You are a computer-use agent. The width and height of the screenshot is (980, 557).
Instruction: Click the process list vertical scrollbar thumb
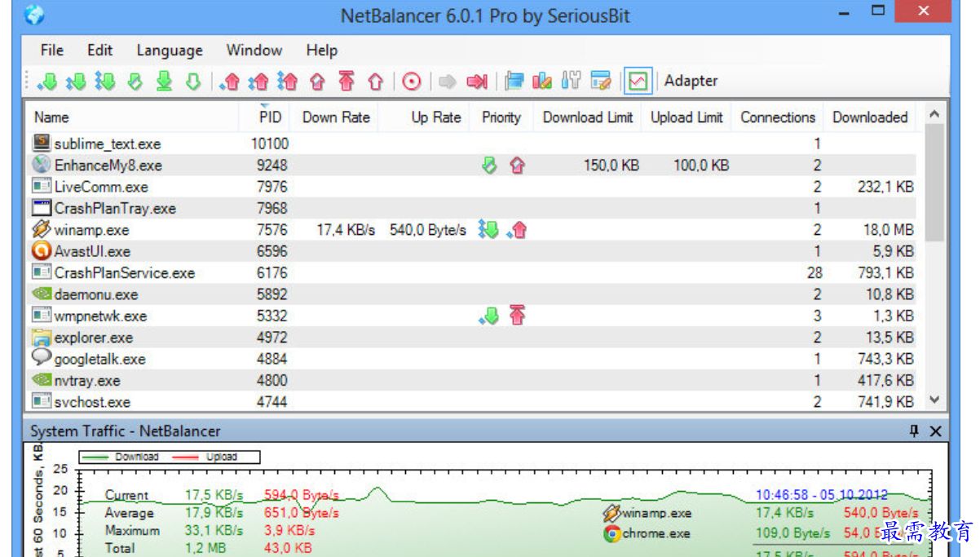coord(934,183)
